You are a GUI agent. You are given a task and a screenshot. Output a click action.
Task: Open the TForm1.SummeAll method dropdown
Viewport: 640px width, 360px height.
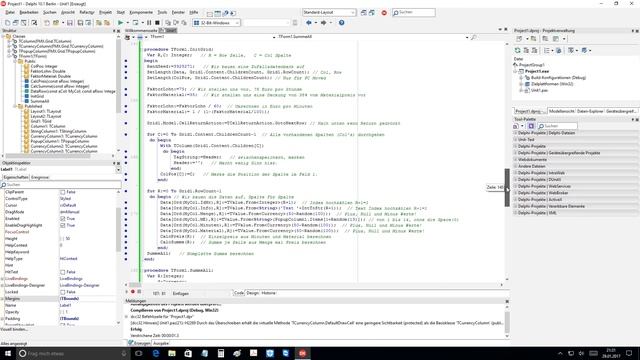(x=467, y=37)
